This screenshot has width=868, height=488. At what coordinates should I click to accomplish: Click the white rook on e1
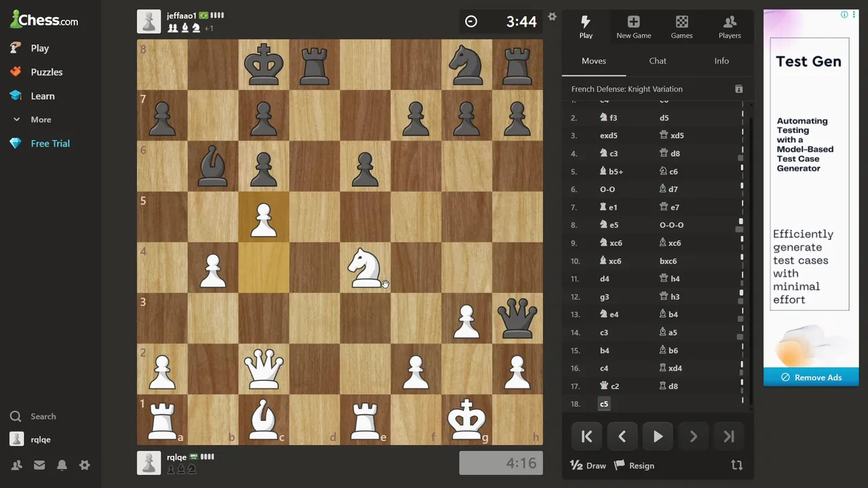[x=366, y=420]
